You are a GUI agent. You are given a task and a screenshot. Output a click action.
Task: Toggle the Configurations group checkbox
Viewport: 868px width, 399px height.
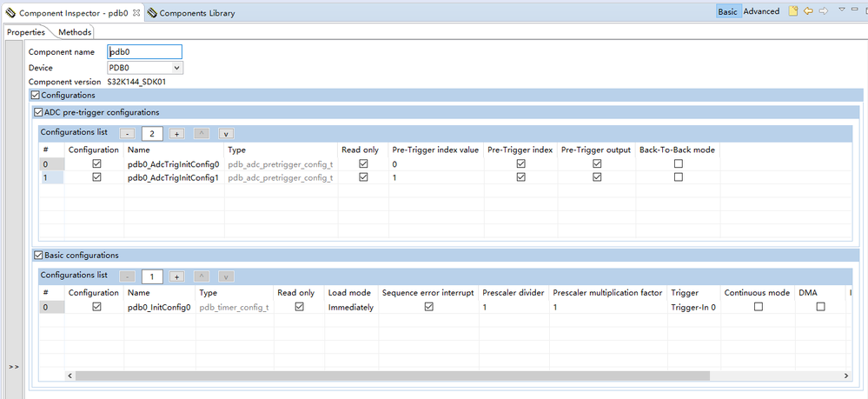pyautogui.click(x=36, y=96)
